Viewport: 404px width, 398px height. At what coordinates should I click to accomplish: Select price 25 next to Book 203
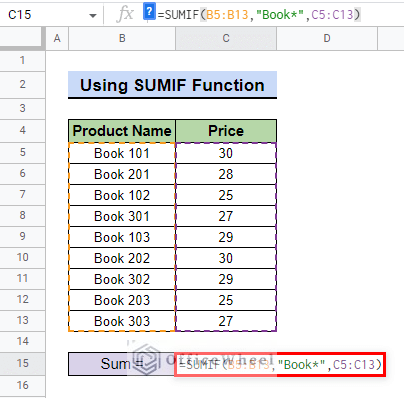click(226, 300)
